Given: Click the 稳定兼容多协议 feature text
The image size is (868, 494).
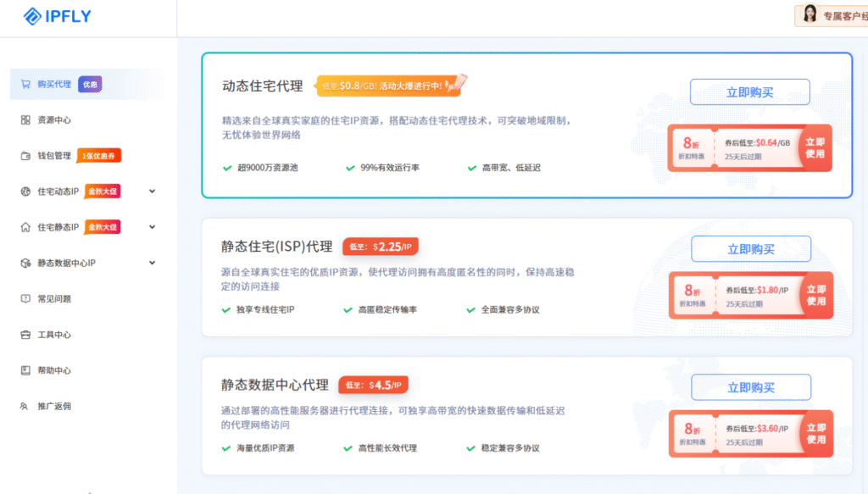Looking at the screenshot, I should (509, 448).
